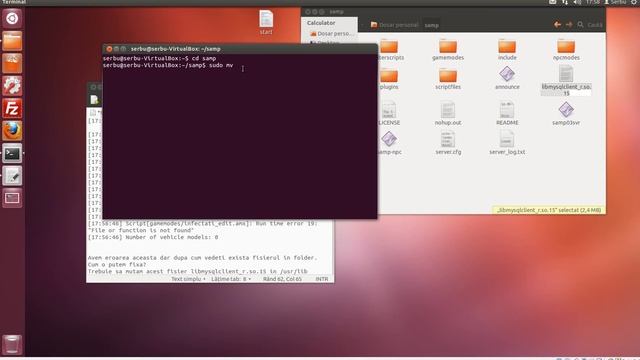Open the Files manager from launcher
The height and width of the screenshot is (360, 640).
coord(12,41)
